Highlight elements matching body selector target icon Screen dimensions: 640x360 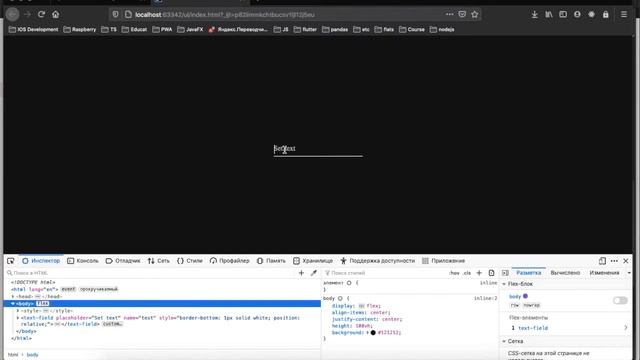tap(340, 298)
